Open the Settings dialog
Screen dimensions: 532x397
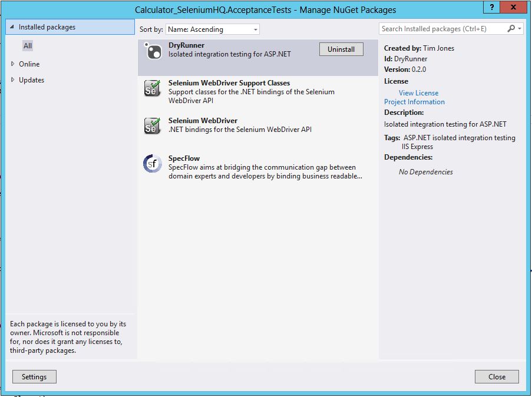coord(34,376)
